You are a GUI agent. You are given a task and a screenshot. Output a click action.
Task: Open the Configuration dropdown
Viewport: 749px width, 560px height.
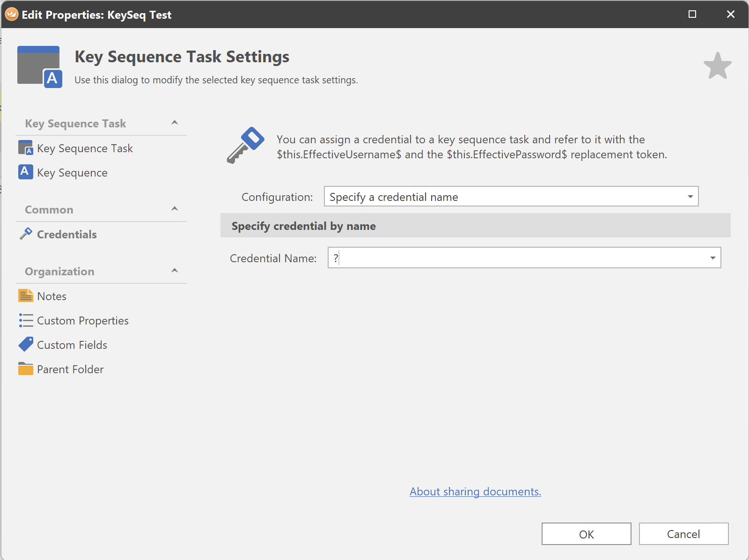pos(690,197)
